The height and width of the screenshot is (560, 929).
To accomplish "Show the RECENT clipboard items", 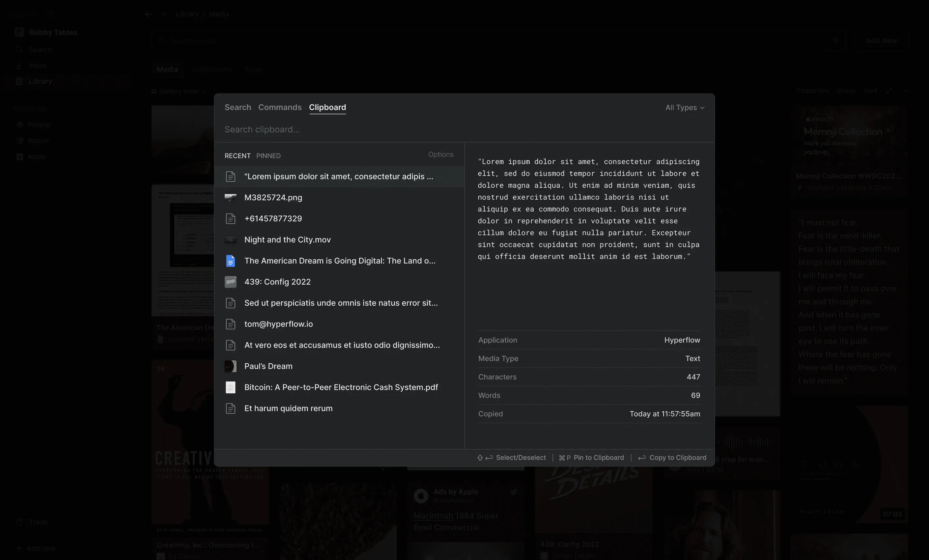I will point(238,156).
